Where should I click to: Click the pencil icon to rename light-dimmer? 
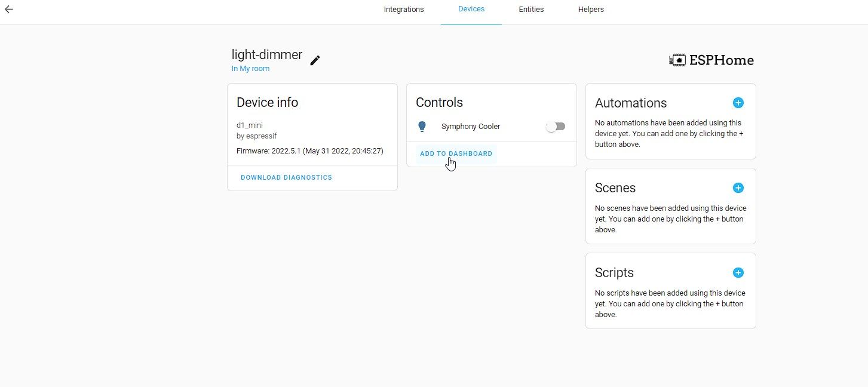pyautogui.click(x=315, y=60)
